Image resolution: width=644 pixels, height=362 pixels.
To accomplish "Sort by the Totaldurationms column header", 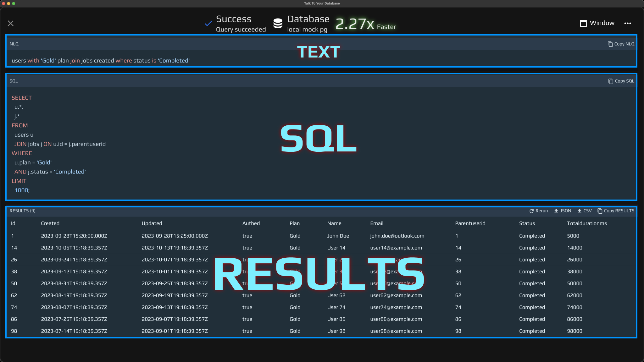I will click(587, 223).
